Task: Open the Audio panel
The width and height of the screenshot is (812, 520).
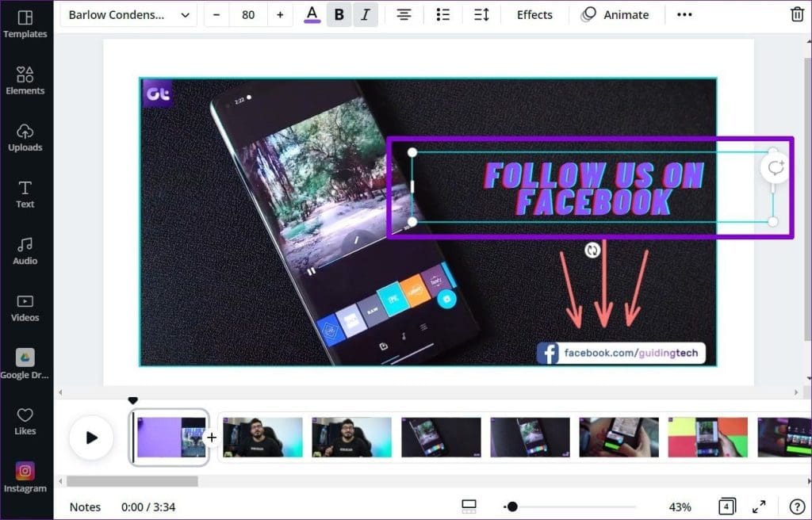Action: pos(26,248)
